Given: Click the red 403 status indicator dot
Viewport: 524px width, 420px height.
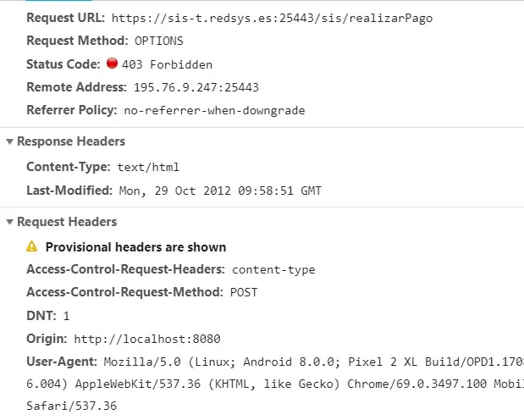Looking at the screenshot, I should (112, 63).
